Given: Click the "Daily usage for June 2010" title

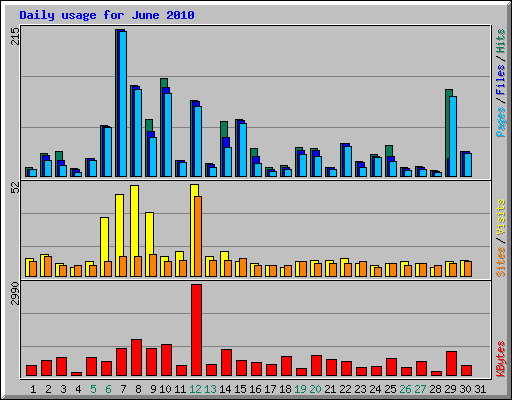Looking at the screenshot, I should (107, 15).
